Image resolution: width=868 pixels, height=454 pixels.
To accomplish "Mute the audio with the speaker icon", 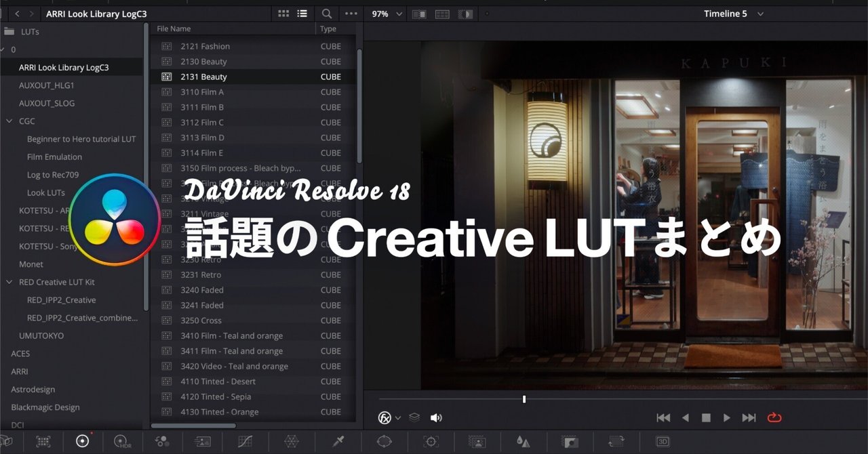I will click(x=436, y=417).
